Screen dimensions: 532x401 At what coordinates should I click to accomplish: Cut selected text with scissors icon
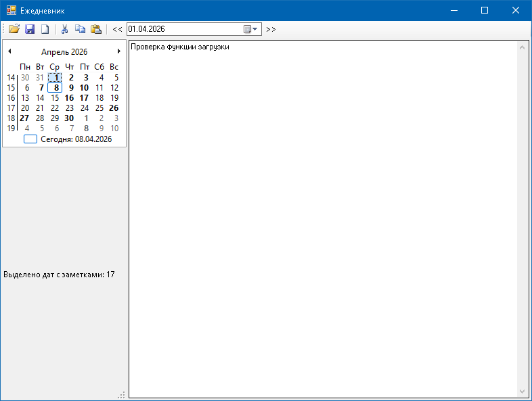(64, 29)
